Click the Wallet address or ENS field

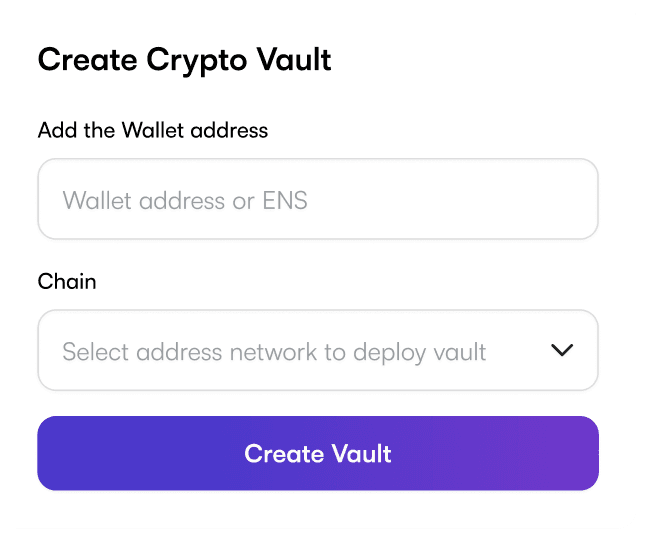[x=317, y=199]
